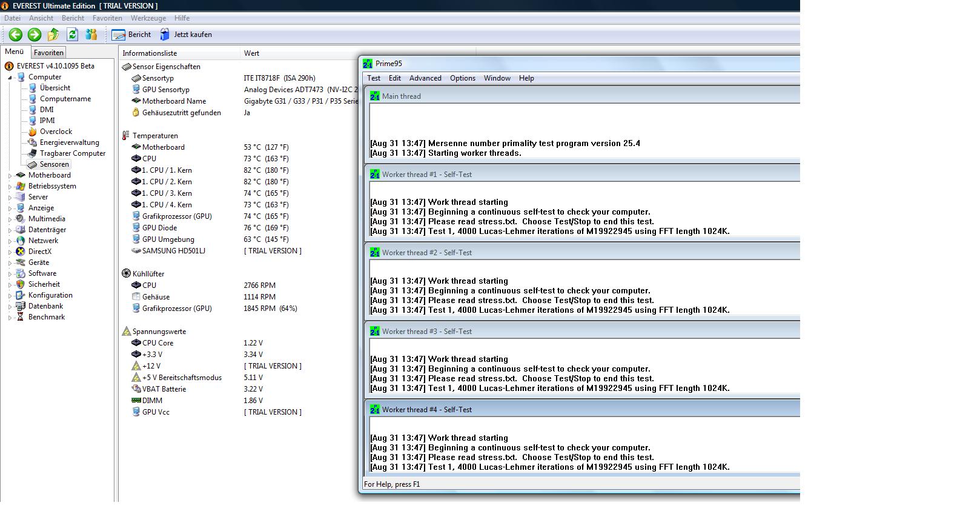Select the Motherboard temperature row

pos(238,147)
